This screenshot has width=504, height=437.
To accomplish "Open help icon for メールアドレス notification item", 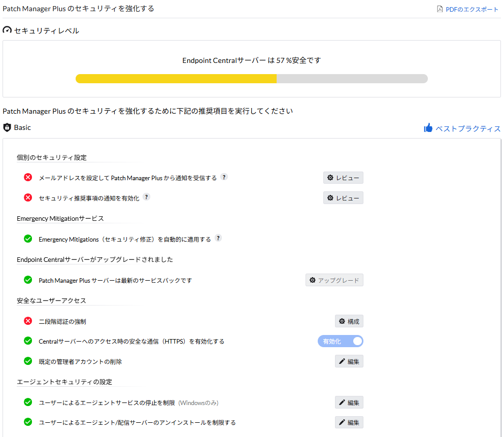I will (224, 177).
